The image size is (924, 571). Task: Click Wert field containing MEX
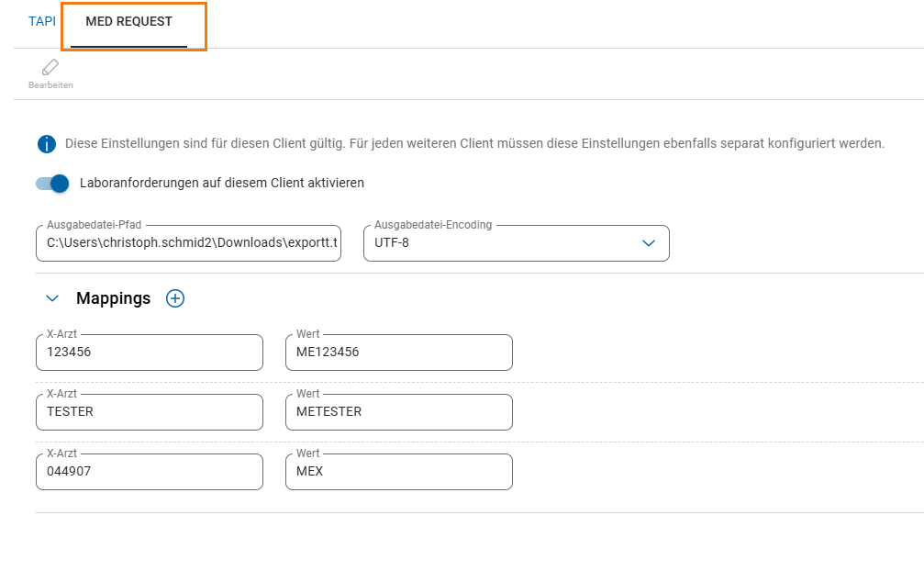399,472
